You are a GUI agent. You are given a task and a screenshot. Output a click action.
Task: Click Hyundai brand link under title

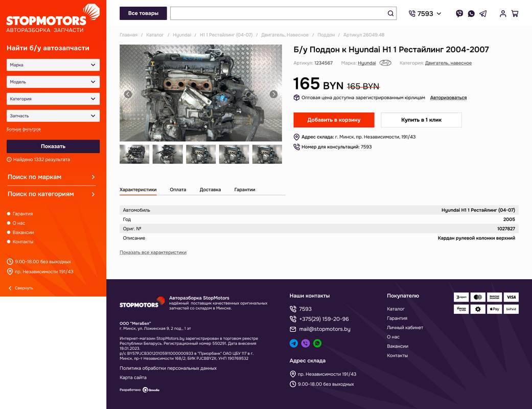coord(366,63)
